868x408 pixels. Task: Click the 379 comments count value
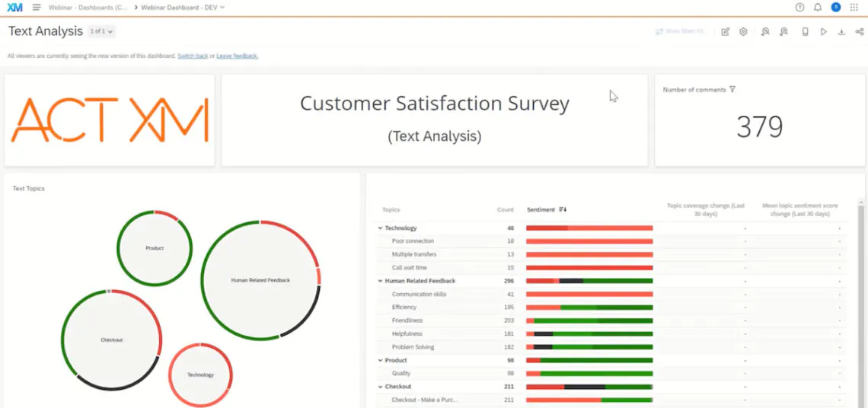pos(760,127)
